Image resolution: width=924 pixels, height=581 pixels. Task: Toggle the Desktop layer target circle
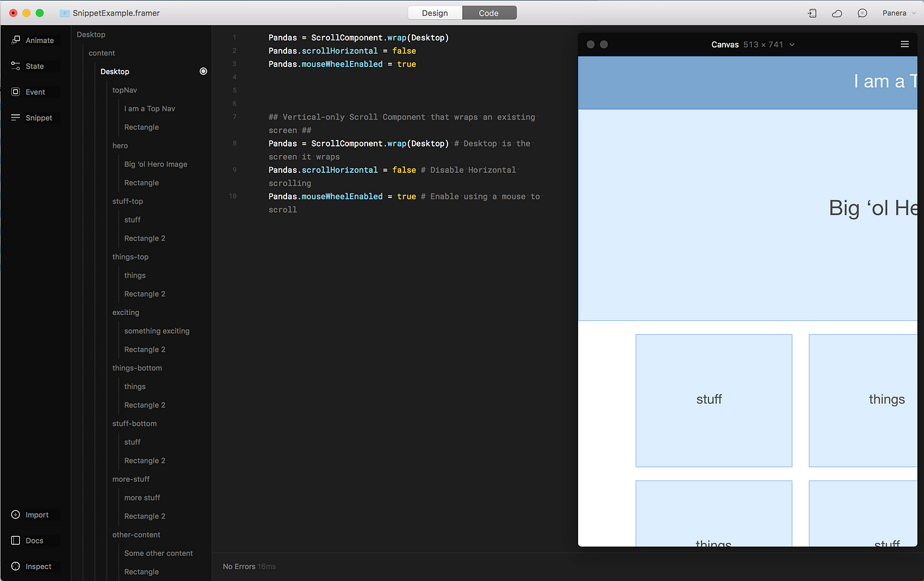pos(203,71)
